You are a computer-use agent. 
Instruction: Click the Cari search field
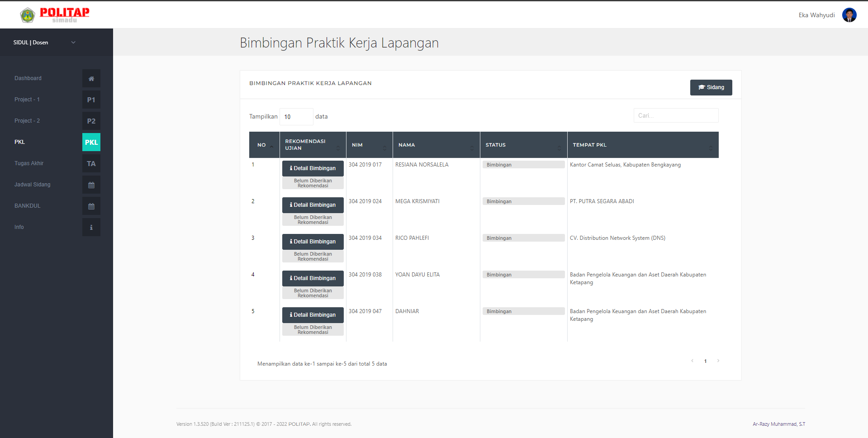coord(675,115)
